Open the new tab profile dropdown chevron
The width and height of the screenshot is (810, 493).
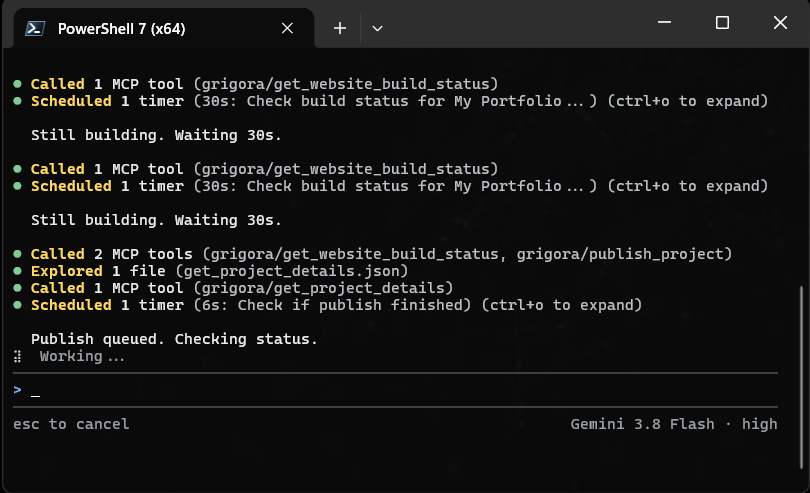point(377,28)
